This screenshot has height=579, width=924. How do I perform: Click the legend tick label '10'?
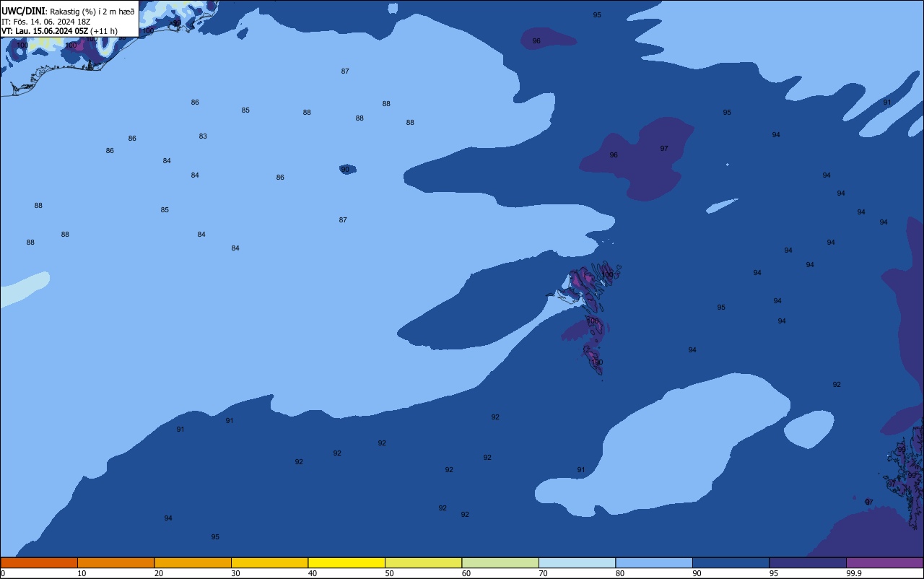[82, 573]
